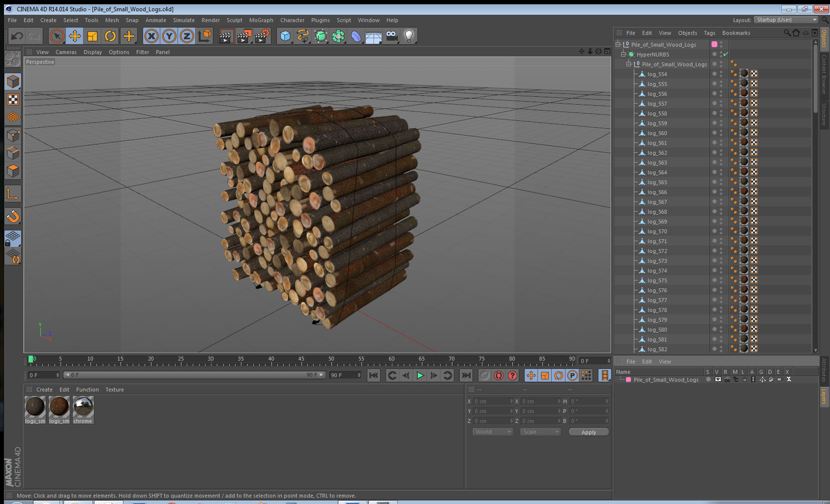Image resolution: width=830 pixels, height=504 pixels.
Task: Open the World coordinate system dropdown
Action: [493, 432]
